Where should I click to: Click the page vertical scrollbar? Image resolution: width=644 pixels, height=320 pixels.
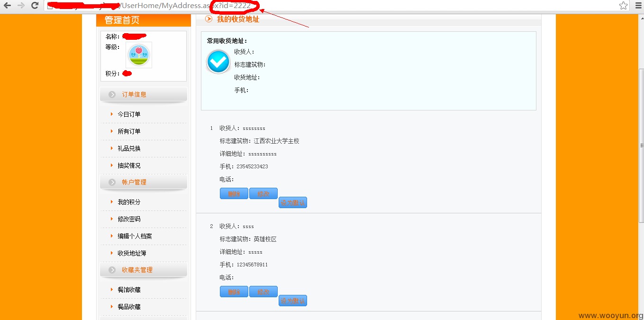[642, 166]
